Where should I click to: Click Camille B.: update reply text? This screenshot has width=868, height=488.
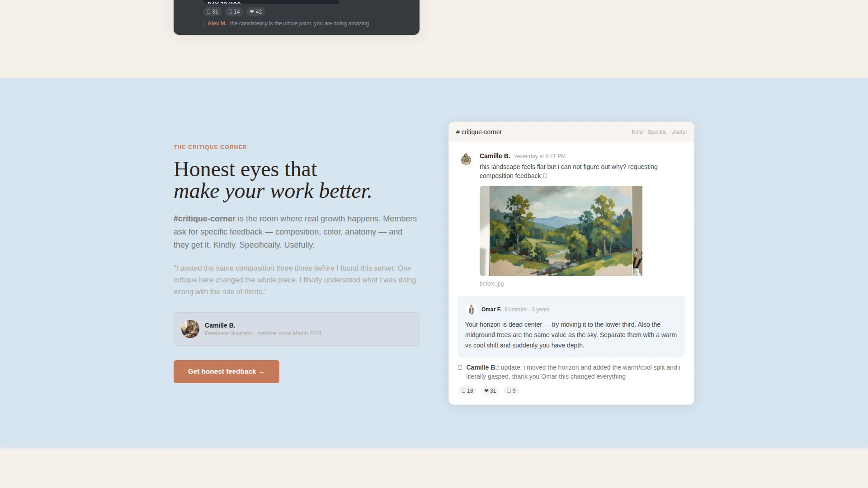point(573,372)
